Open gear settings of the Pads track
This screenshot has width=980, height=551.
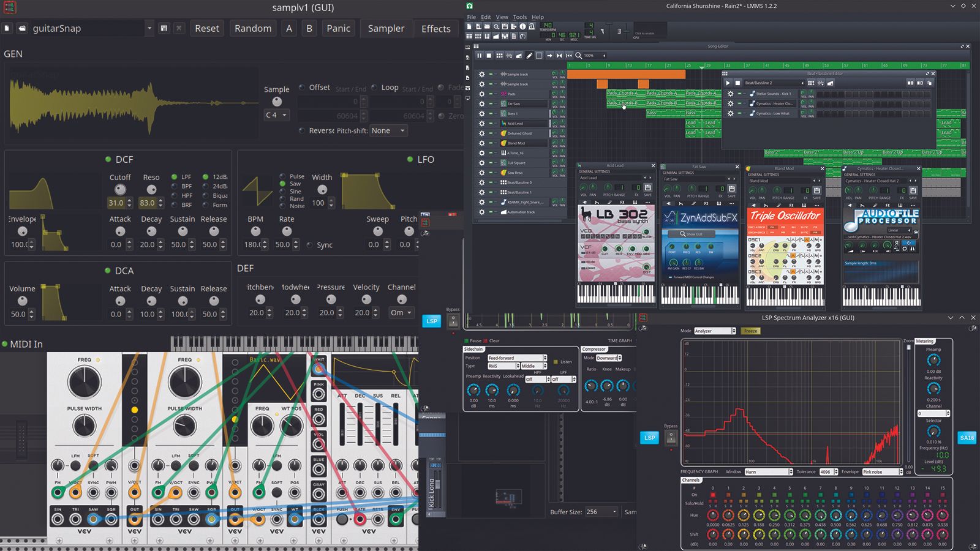[481, 94]
